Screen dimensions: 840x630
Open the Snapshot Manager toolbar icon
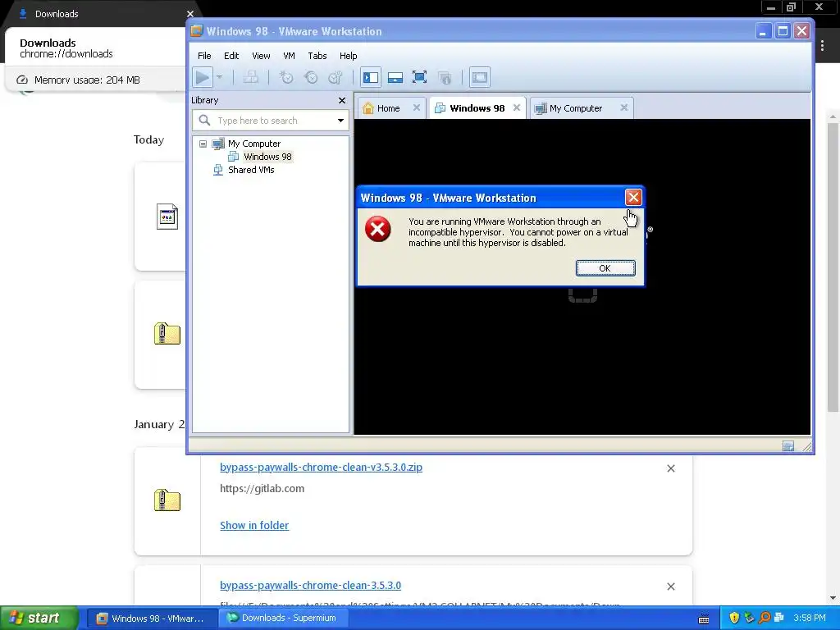click(336, 78)
